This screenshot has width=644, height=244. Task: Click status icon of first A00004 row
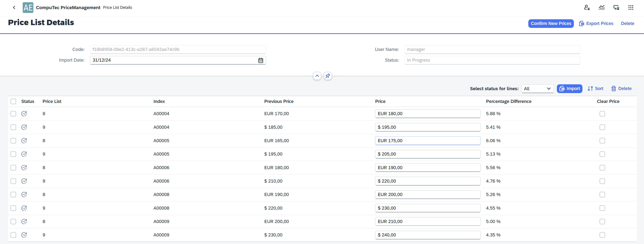tap(24, 114)
